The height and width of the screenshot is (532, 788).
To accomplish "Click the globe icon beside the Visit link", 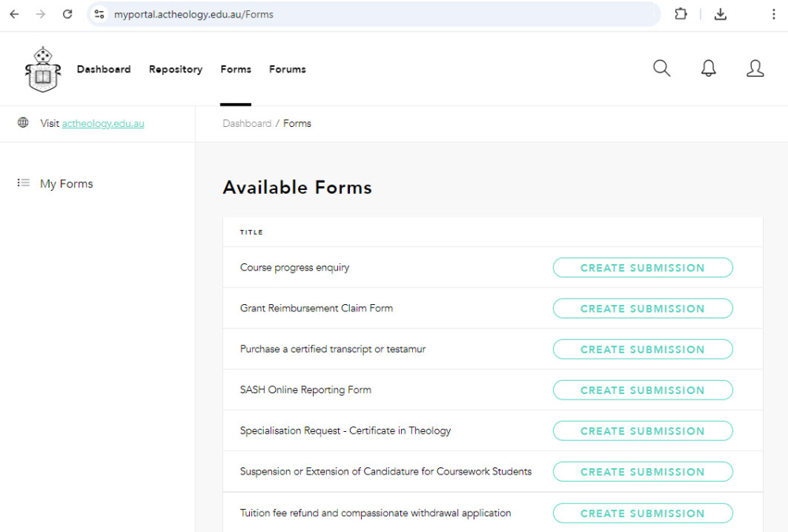I will click(23, 123).
